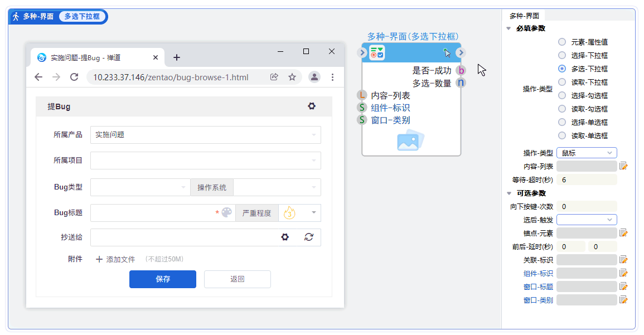Collapse the 必填参数 section
This screenshot has width=644, height=335.
coord(509,28)
